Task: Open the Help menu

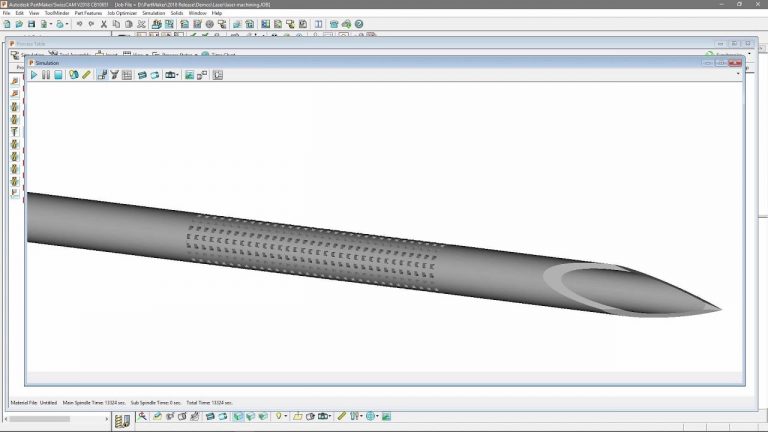Action: (x=217, y=13)
